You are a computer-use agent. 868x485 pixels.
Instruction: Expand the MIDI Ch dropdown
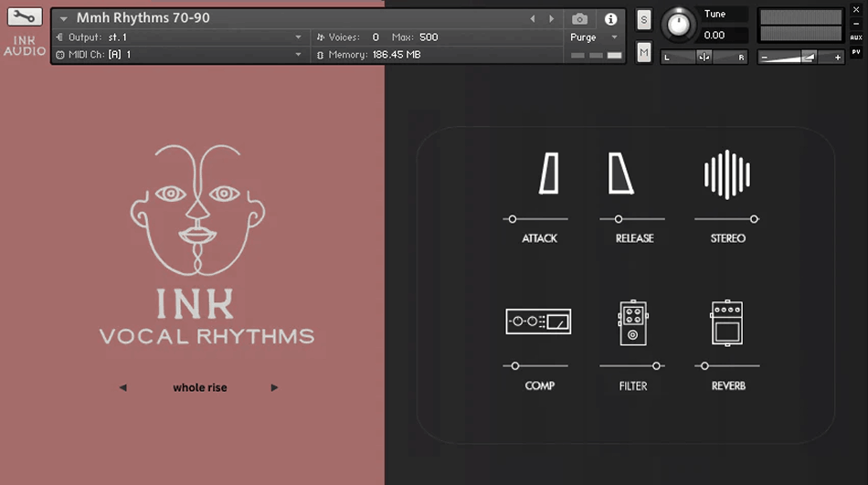pyautogui.click(x=299, y=55)
